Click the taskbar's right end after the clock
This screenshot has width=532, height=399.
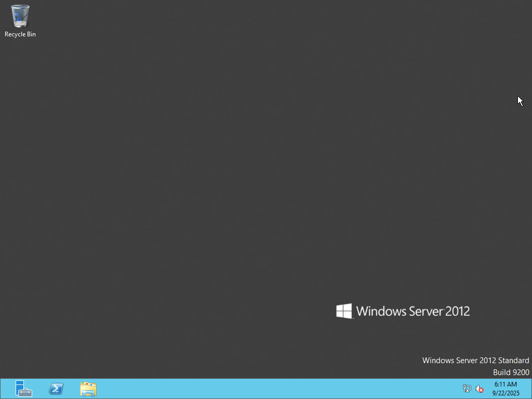point(528,389)
